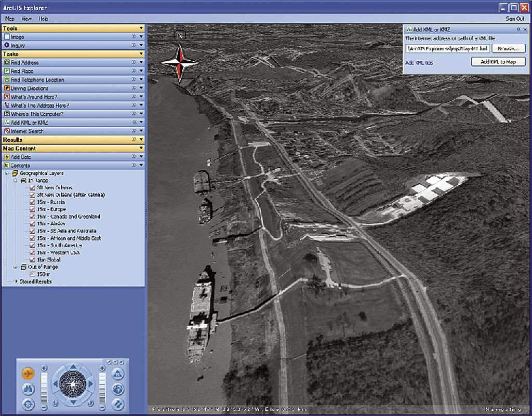532x416 pixels.
Task: Collapse the Tools section header arrow
Action: click(x=141, y=28)
